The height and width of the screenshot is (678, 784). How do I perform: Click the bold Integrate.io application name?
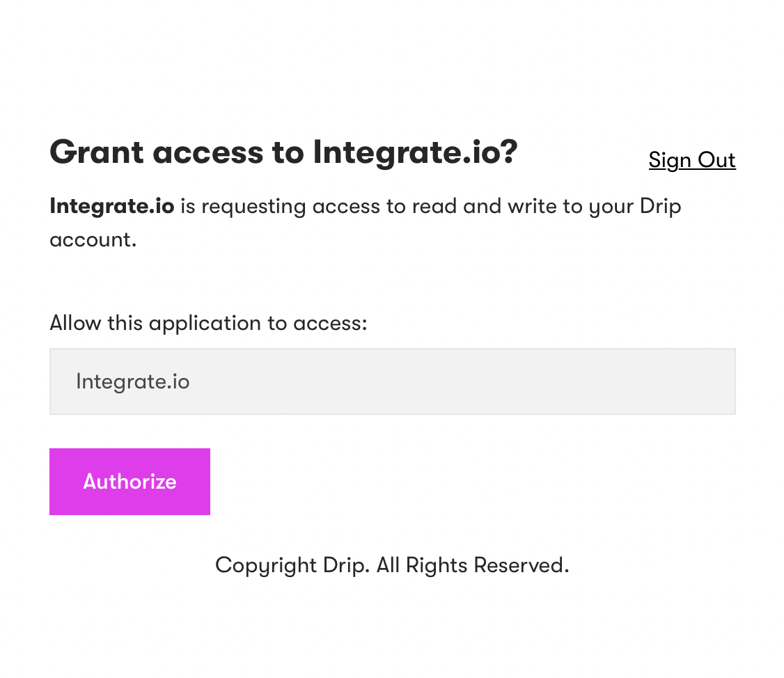(112, 206)
